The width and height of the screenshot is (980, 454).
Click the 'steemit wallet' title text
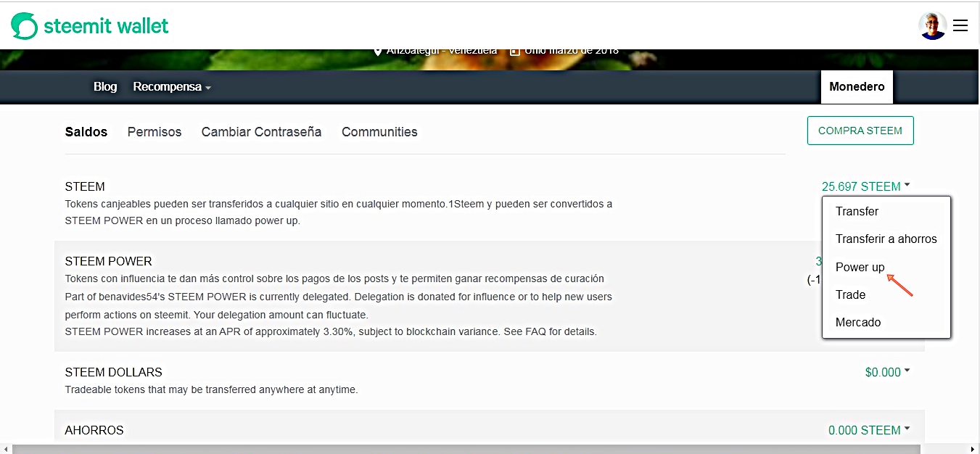coord(106,26)
